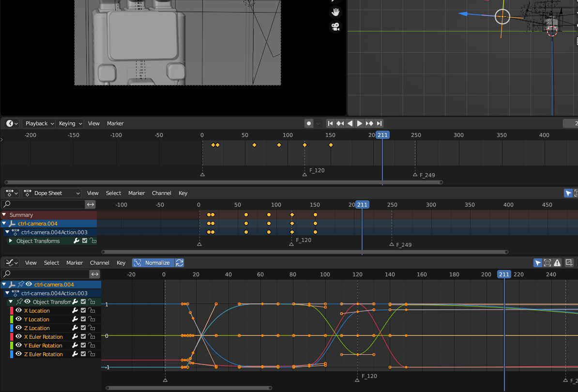Screen dimensions: 578x392
Task: Click the camera view icon in viewport
Action: coord(335,27)
